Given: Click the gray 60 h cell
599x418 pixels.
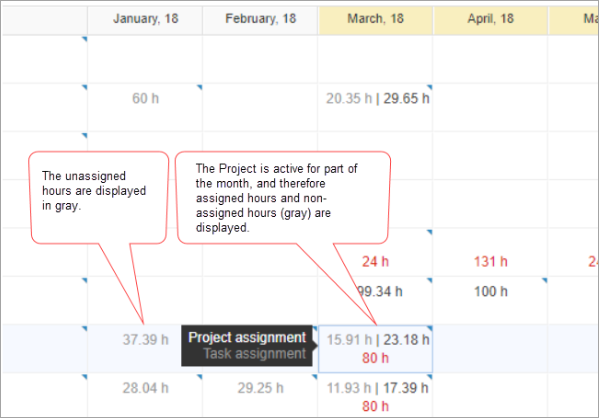Looking at the screenshot, I should (145, 99).
